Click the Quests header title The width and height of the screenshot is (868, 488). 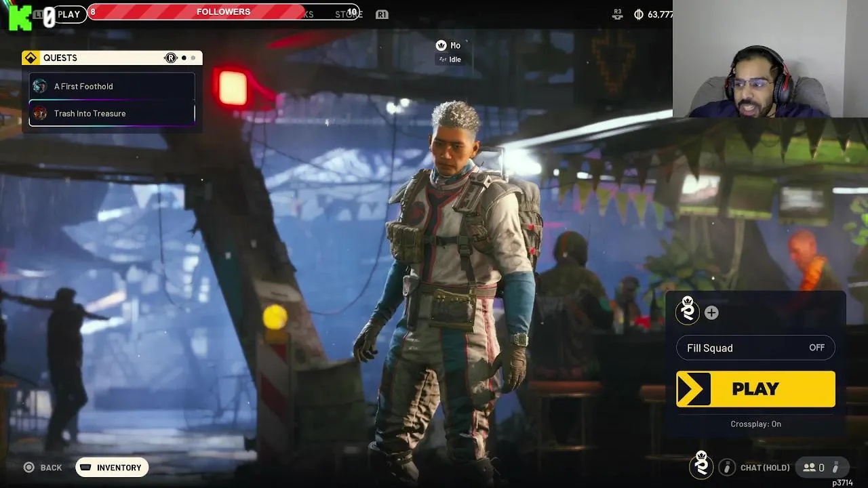pyautogui.click(x=60, y=58)
